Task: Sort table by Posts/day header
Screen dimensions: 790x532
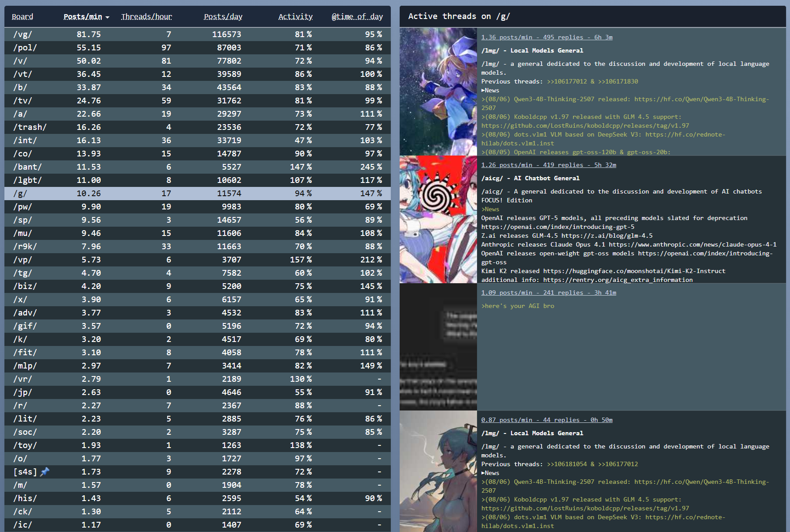Action: 223,17
